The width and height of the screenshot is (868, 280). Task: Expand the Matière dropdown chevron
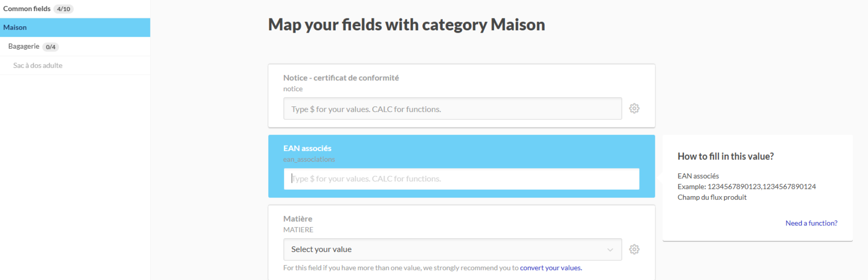point(610,250)
